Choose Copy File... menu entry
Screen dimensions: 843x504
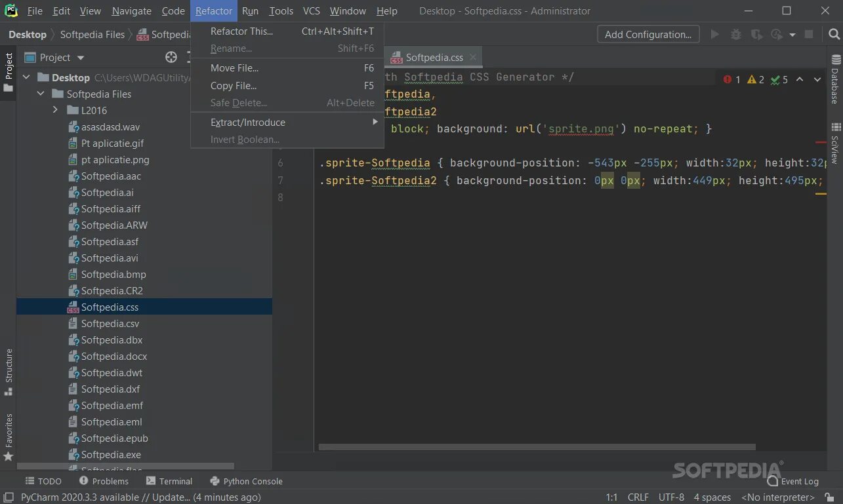tap(287, 86)
